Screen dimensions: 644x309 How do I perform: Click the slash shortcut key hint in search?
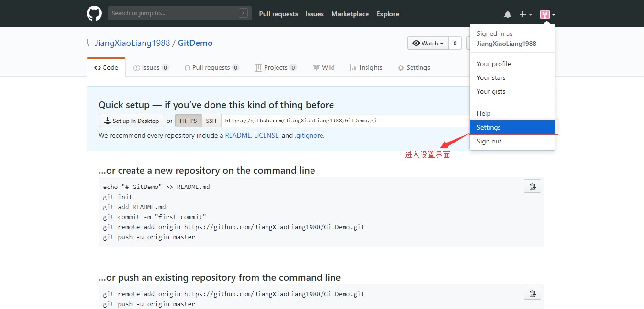[244, 13]
